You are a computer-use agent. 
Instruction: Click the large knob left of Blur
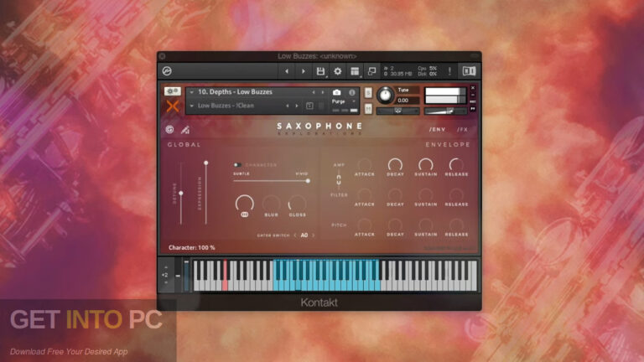pos(244,203)
